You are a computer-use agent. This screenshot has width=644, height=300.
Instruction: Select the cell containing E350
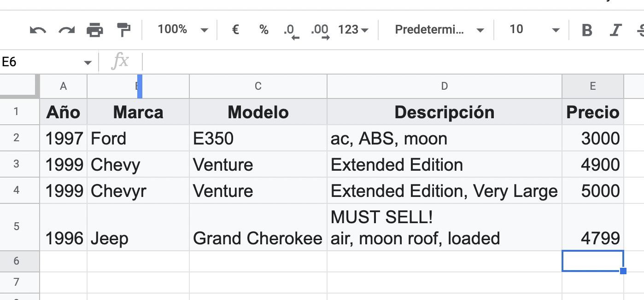(x=258, y=138)
